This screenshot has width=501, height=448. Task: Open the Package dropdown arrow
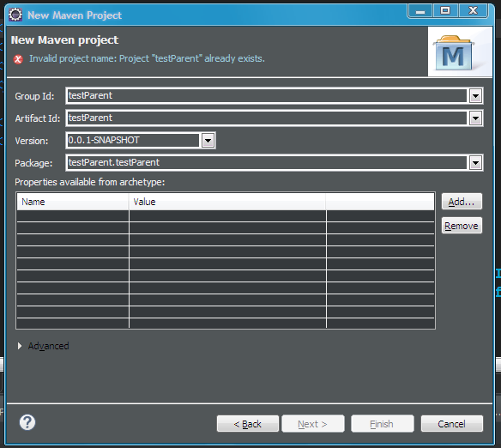(475, 163)
